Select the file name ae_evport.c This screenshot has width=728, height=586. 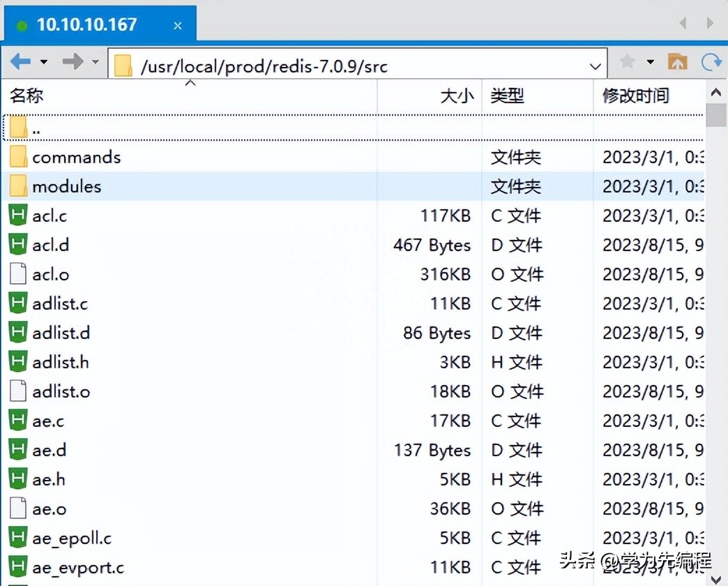(78, 567)
